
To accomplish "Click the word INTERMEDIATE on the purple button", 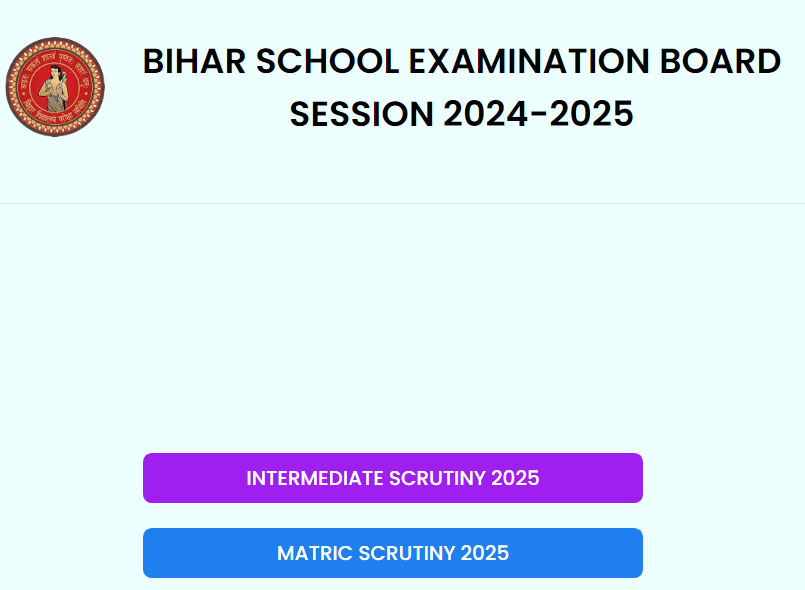I will point(315,478).
